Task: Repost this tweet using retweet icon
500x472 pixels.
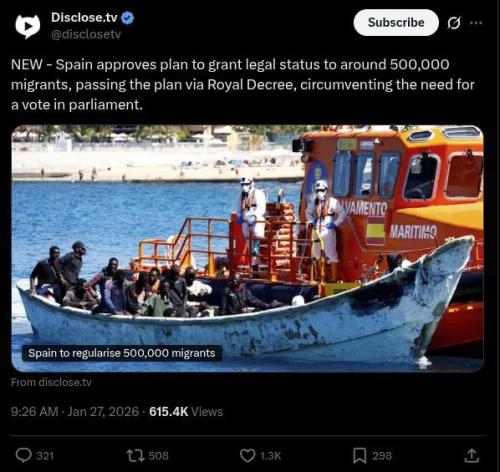Action: [135, 455]
